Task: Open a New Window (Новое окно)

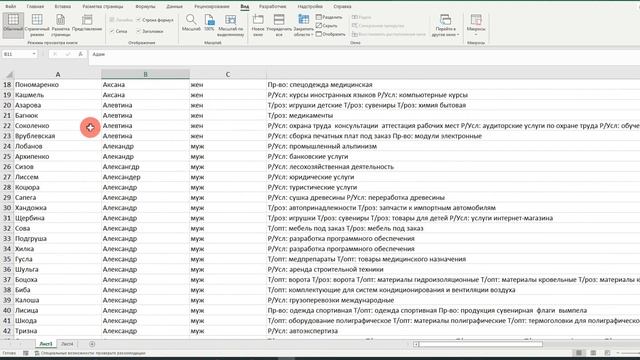Action: click(x=258, y=24)
